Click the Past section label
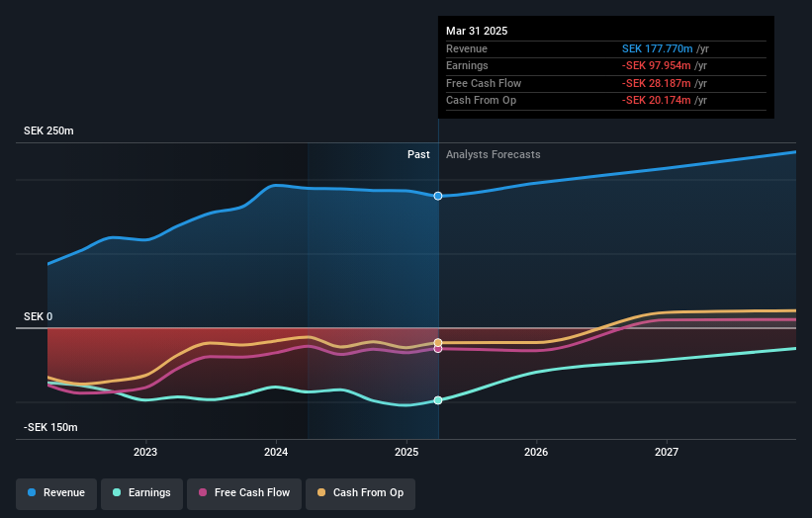The image size is (812, 518). coord(418,155)
